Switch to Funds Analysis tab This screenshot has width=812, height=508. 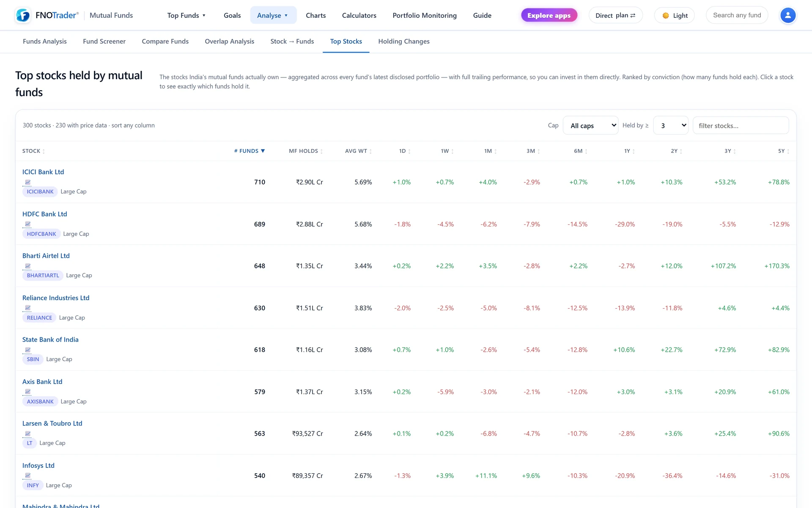click(x=45, y=41)
